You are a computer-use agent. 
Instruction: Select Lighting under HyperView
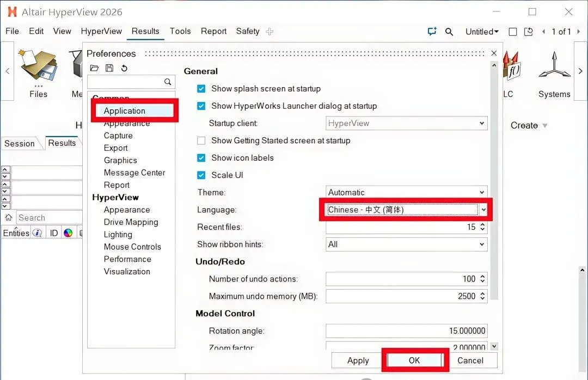pyautogui.click(x=118, y=235)
